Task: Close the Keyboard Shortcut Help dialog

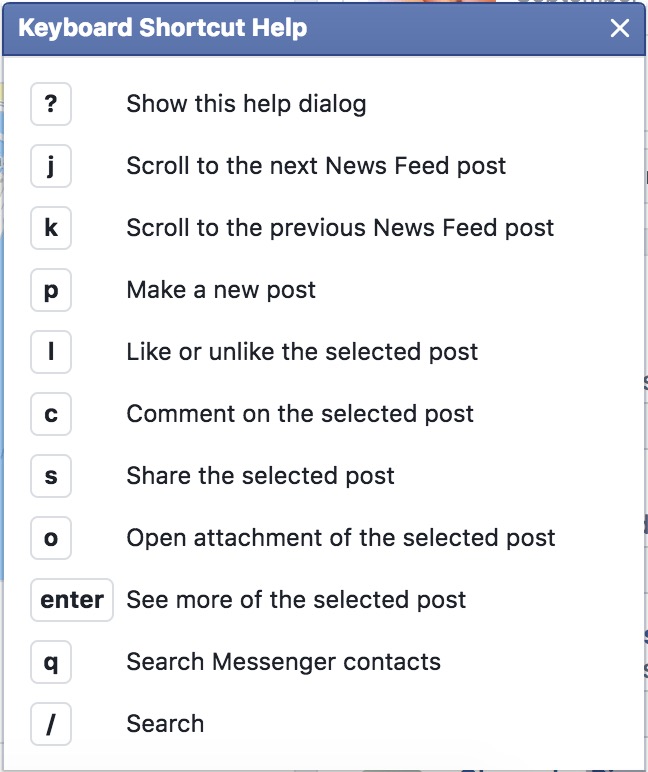Action: coord(620,28)
